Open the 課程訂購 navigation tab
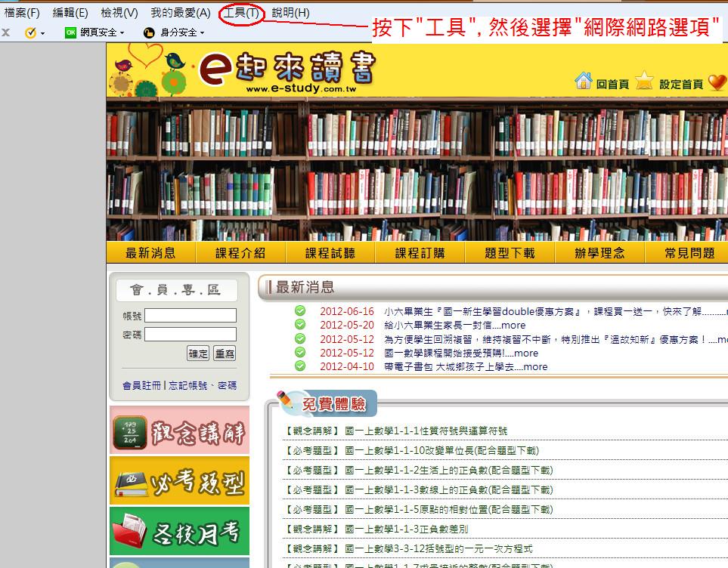The height and width of the screenshot is (568, 728). click(x=420, y=253)
